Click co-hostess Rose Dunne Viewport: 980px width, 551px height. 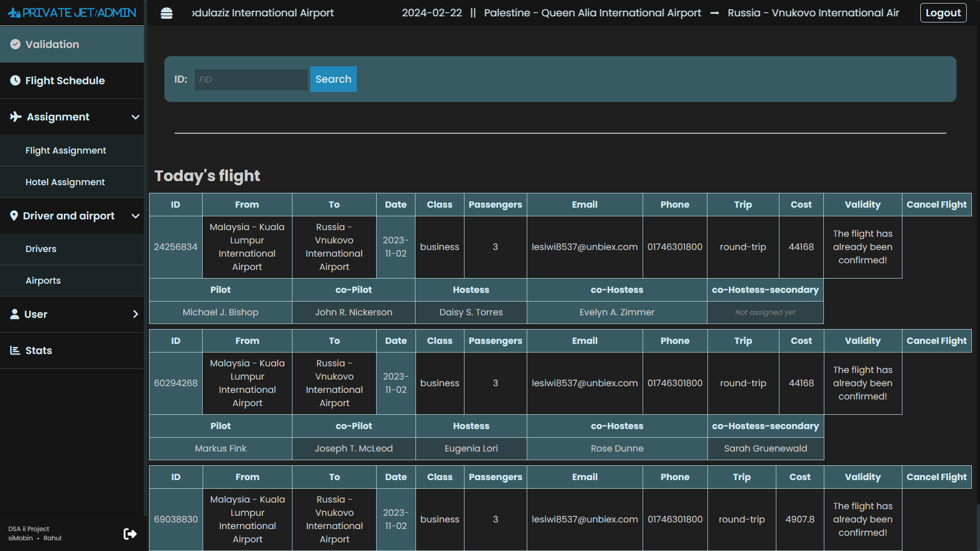(x=617, y=448)
